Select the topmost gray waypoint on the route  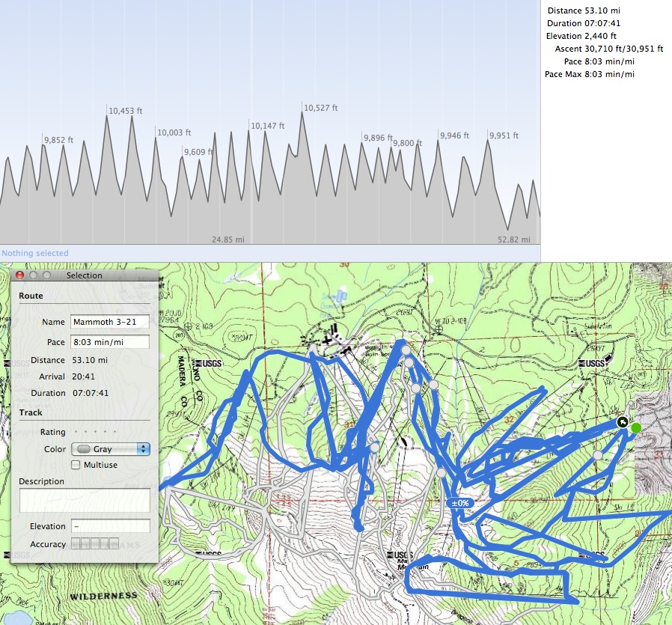click(x=406, y=350)
